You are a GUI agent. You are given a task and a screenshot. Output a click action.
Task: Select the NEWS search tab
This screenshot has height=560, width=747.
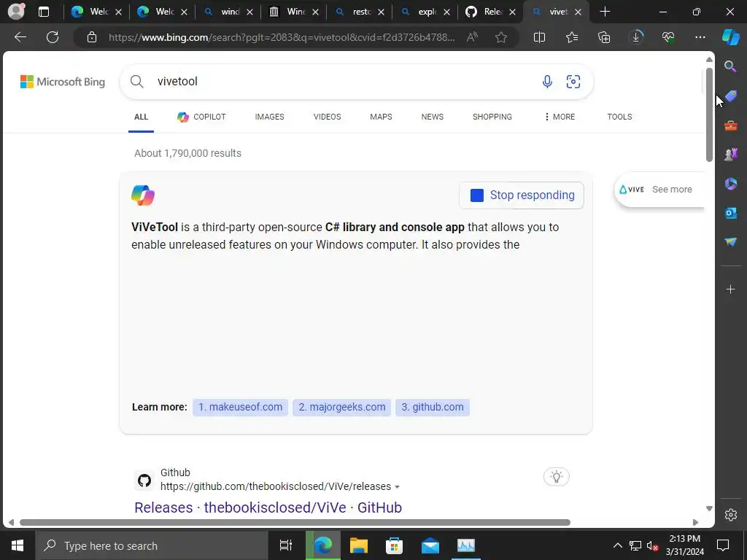[x=433, y=117]
